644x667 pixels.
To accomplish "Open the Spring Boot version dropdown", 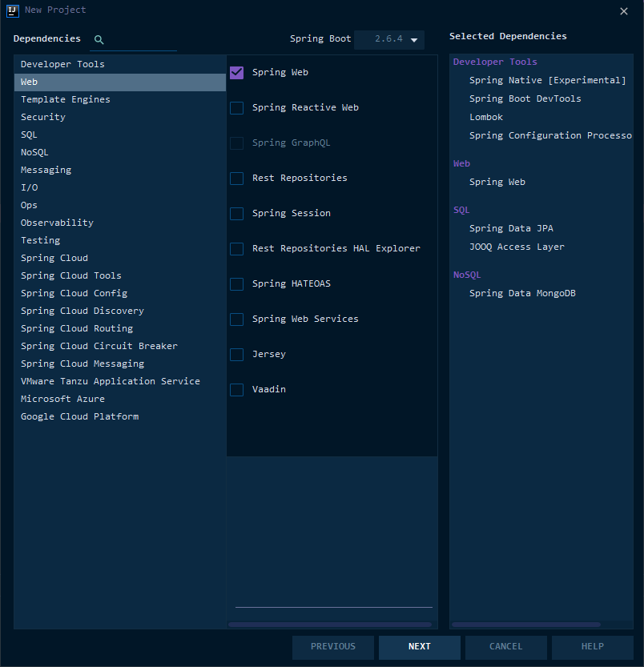I will pyautogui.click(x=389, y=39).
